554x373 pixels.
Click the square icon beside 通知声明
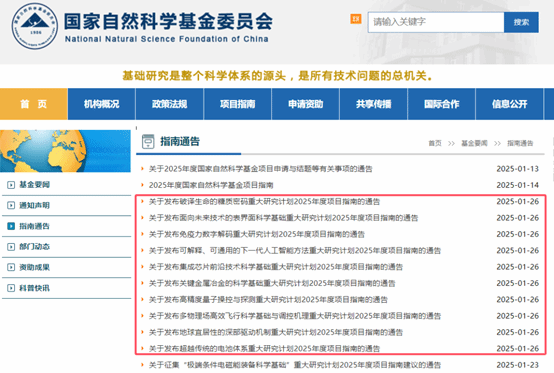click(11, 205)
